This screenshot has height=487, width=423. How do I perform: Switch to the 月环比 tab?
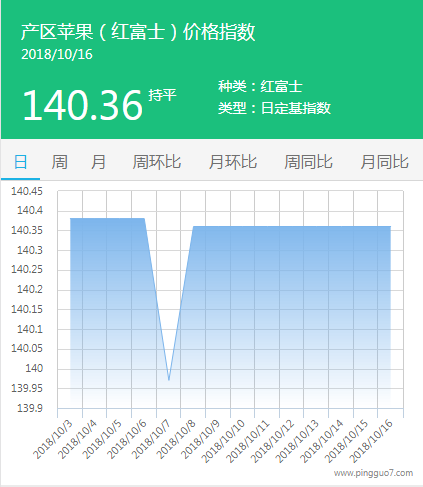pyautogui.click(x=233, y=162)
